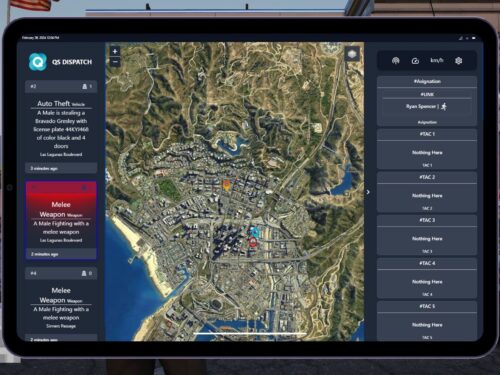Click the 3 minutes ago timestamp on Auto Theft
The height and width of the screenshot is (375, 500).
(x=44, y=168)
